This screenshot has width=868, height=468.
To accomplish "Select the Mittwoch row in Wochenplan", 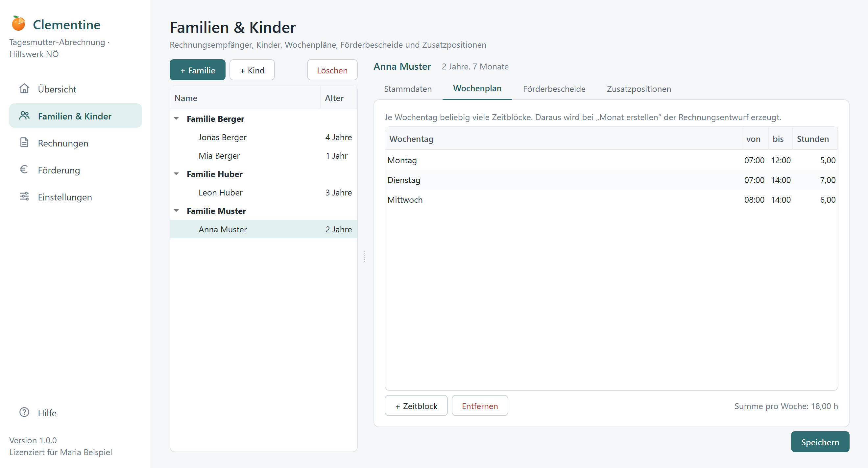I will click(611, 200).
